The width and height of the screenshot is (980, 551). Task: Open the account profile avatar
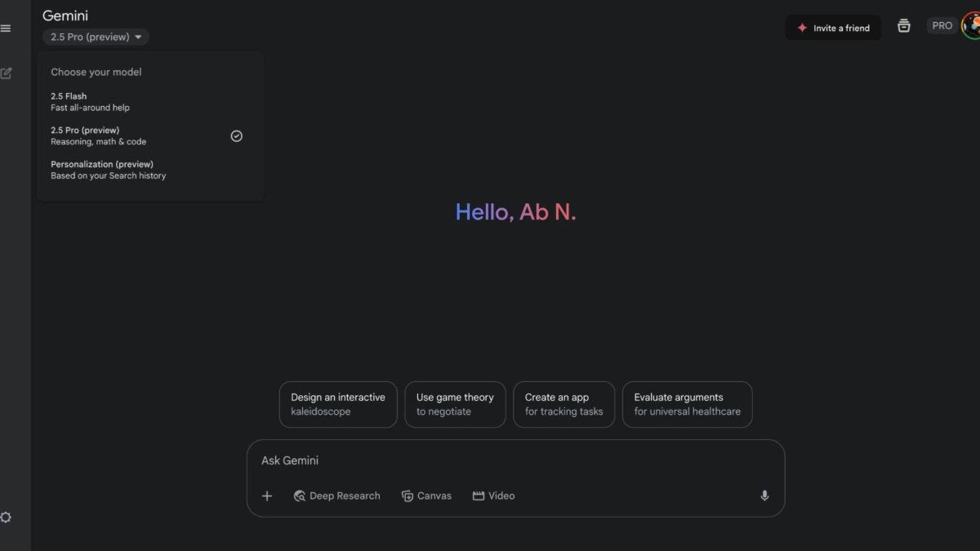(971, 26)
